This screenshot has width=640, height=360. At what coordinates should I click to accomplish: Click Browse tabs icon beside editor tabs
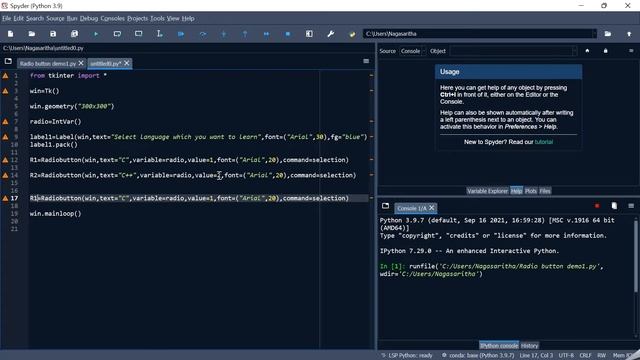[x=8, y=61]
